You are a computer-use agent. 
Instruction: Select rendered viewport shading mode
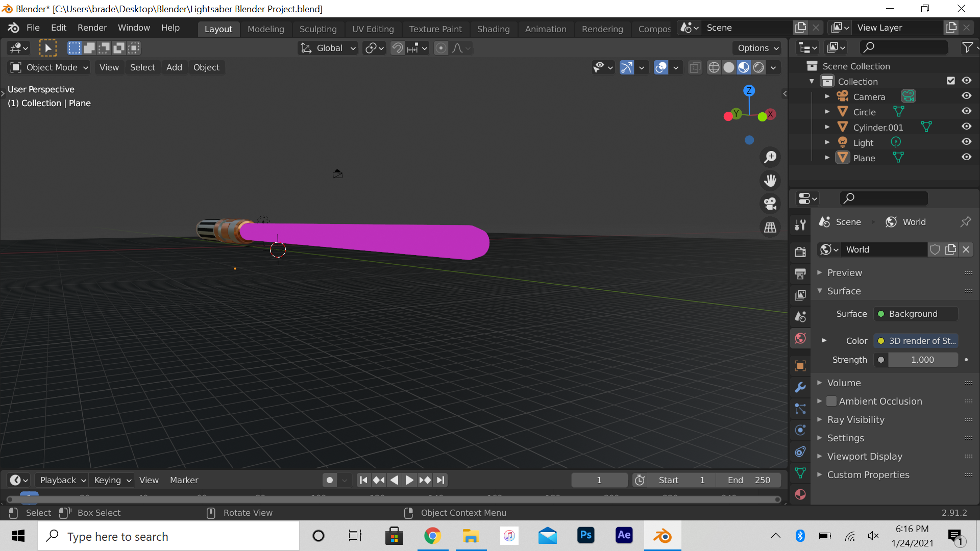click(759, 67)
